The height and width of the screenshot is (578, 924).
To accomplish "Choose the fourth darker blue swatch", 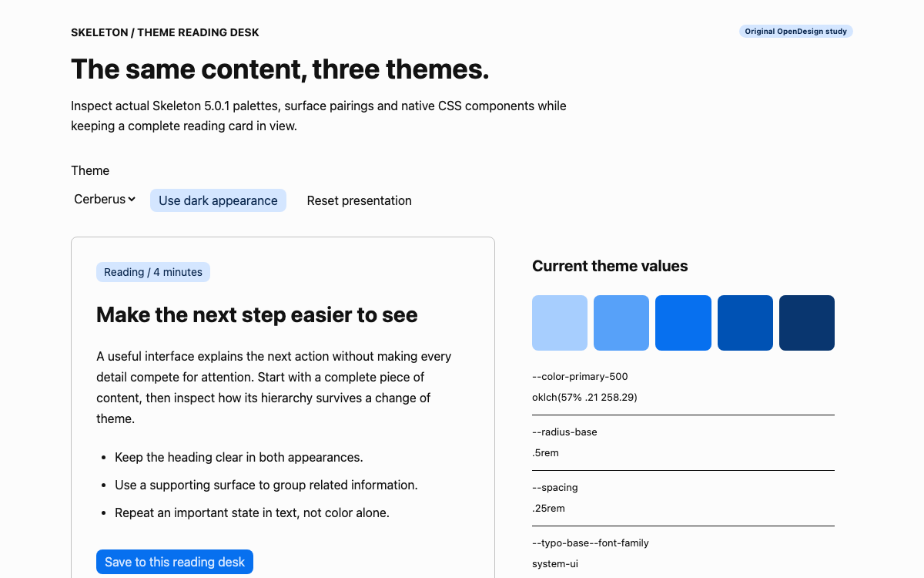I will (745, 323).
